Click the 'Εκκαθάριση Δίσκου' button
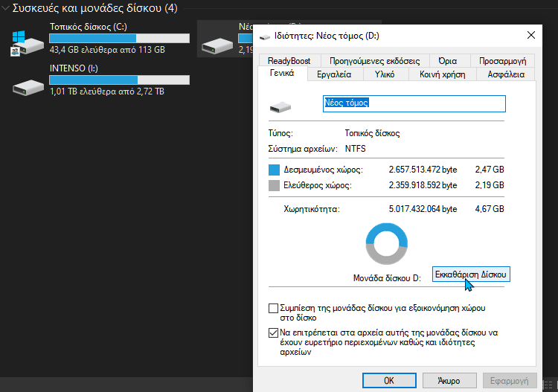Viewport: 558px width, 392px height. click(x=471, y=274)
